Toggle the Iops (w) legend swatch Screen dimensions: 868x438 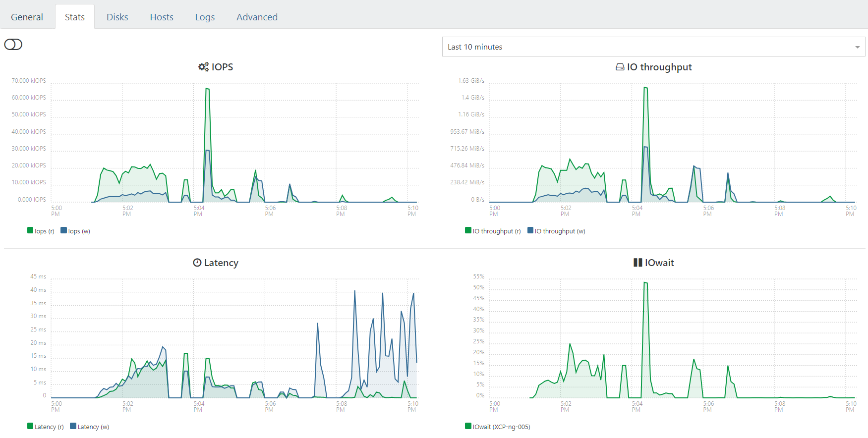pos(63,230)
